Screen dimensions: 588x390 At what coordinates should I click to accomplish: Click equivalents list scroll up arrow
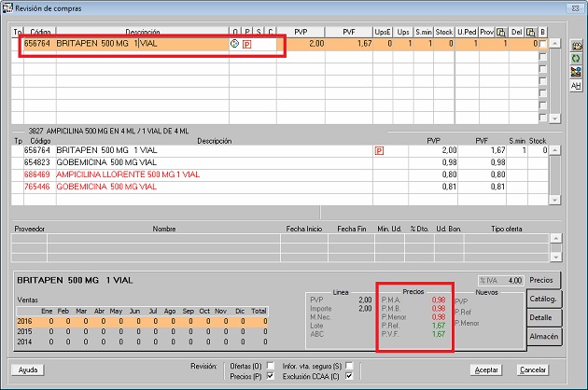coord(555,150)
